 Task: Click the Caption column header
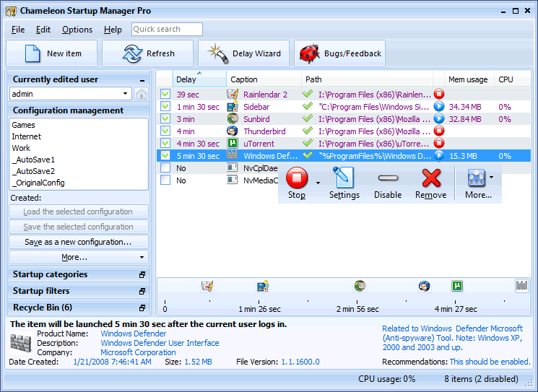[x=264, y=79]
